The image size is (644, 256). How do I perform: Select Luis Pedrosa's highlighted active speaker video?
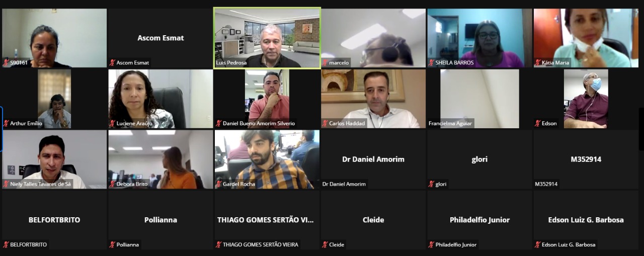(267, 38)
